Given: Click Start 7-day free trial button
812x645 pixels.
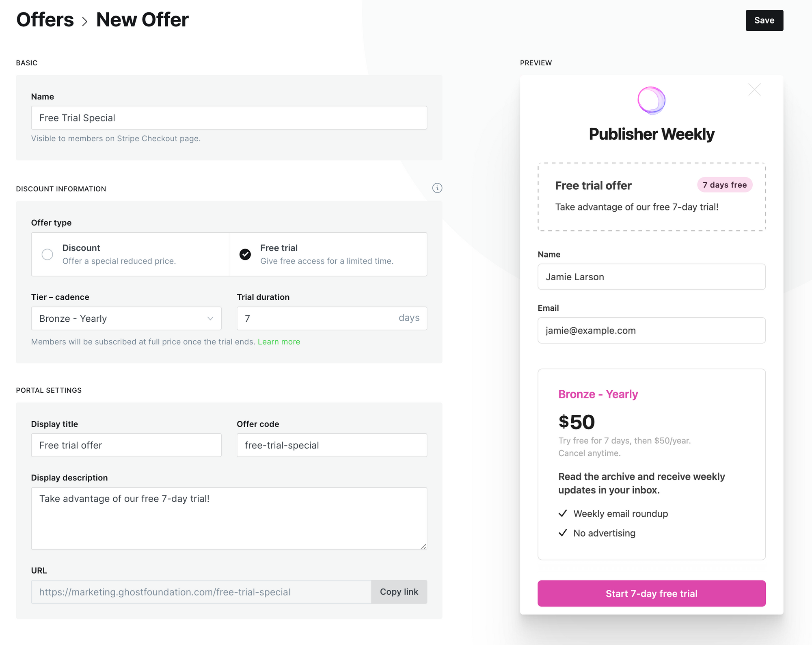Looking at the screenshot, I should [x=652, y=593].
